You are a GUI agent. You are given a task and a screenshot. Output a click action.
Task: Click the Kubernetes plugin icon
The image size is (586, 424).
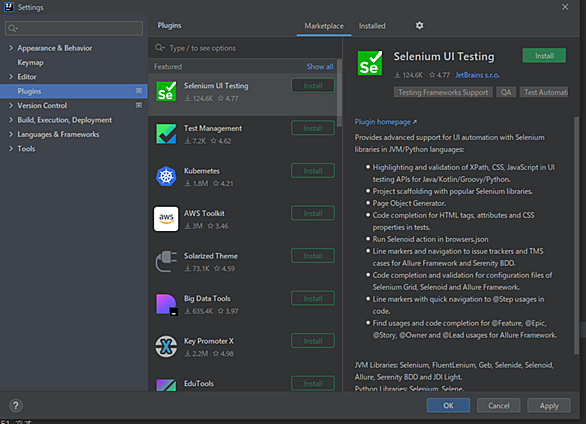[166, 176]
